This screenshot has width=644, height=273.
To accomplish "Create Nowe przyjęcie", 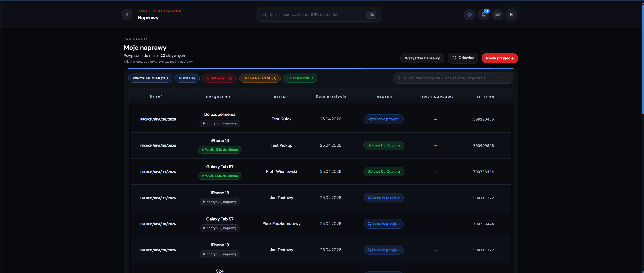I will click(499, 58).
